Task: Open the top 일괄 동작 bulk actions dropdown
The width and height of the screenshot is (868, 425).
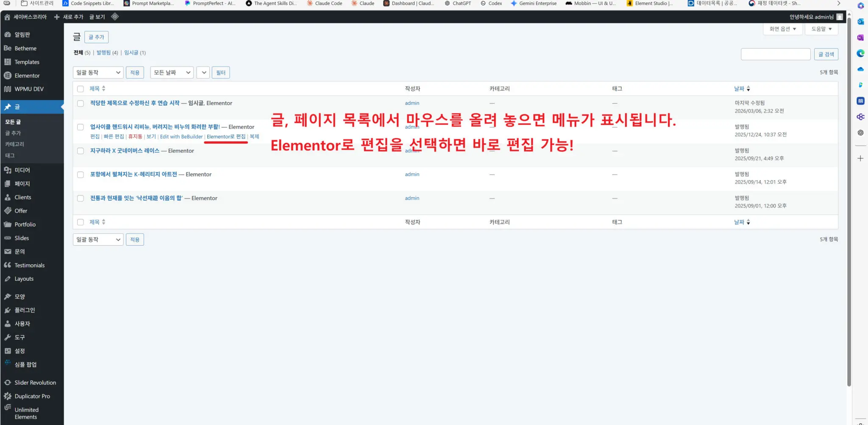Action: (98, 73)
